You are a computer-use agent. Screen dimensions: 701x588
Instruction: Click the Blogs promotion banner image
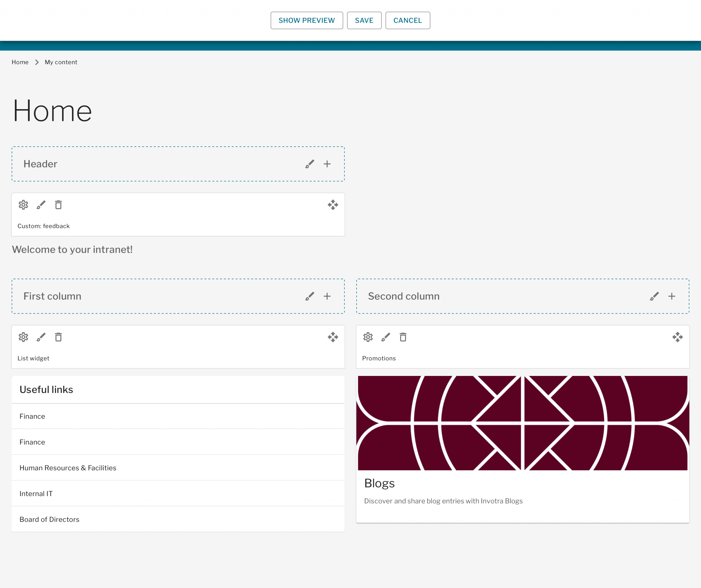(523, 423)
